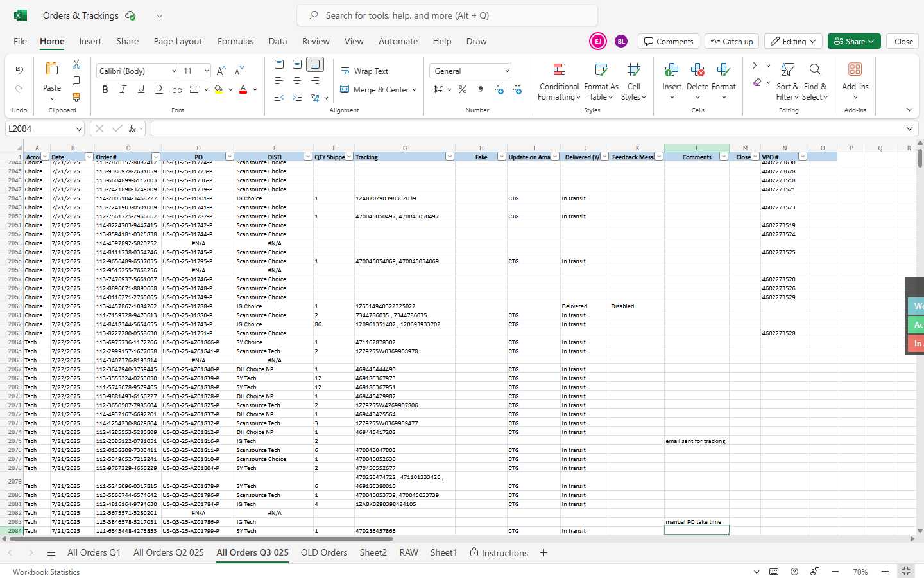Align text to right

(315, 81)
